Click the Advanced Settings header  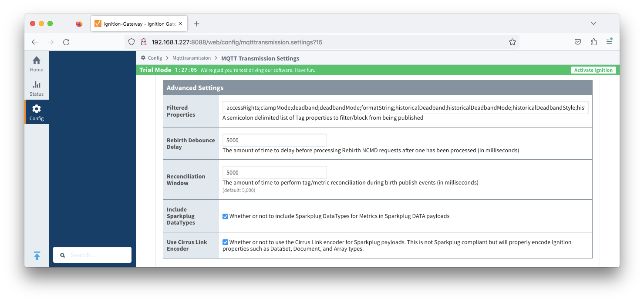[378, 87]
